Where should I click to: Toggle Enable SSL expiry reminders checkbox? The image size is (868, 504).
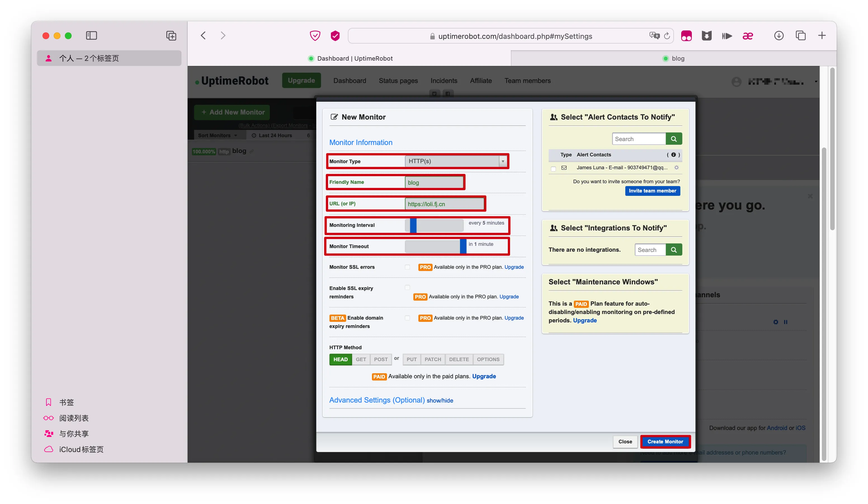coord(407,287)
